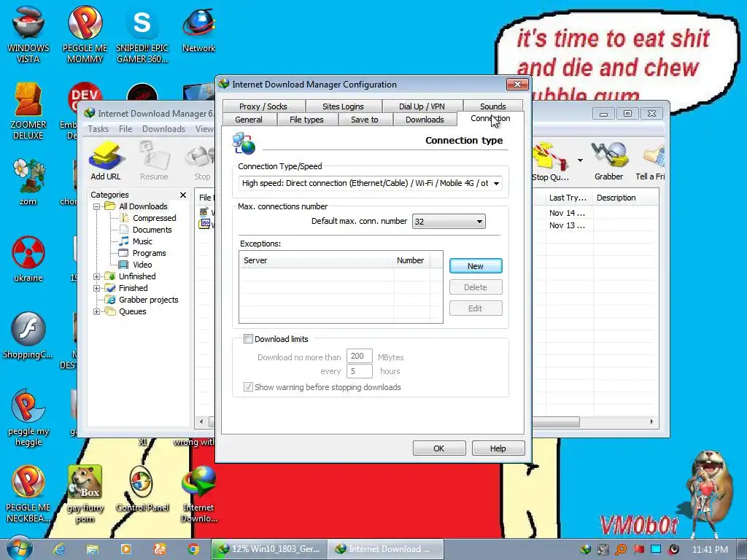Click the Grabber toolbar icon

(x=608, y=161)
